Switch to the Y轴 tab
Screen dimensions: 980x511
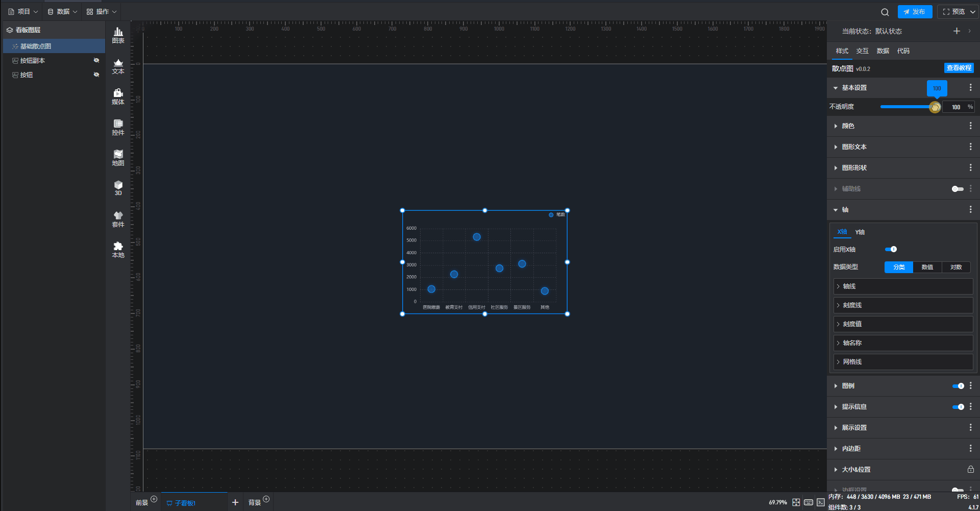click(860, 232)
